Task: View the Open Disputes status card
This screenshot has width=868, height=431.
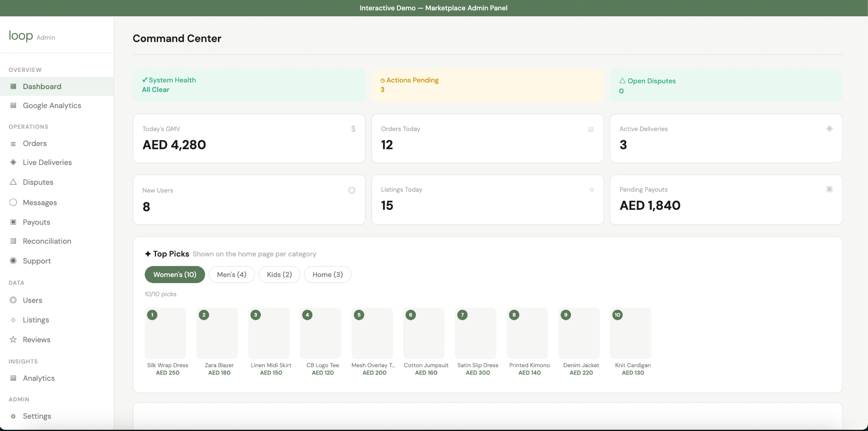Action: click(x=726, y=85)
